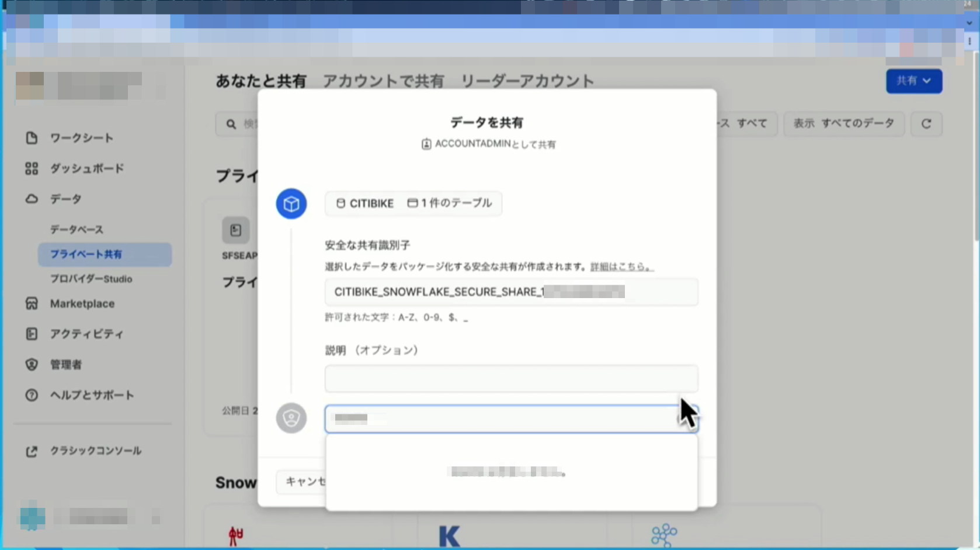Click the secure share identifier field
Viewport: 980px width, 550px height.
click(x=512, y=292)
